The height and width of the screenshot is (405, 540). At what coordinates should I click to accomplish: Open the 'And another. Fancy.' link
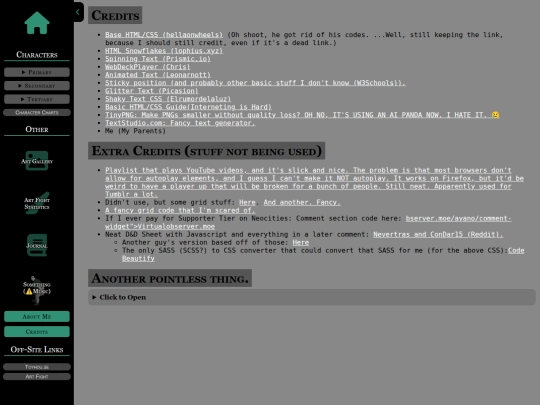click(302, 202)
